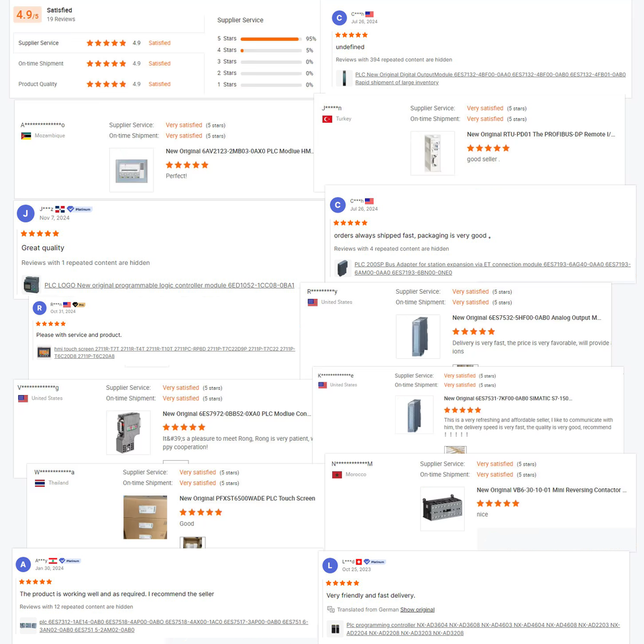Click the L avatar on the Oct 25, 2023 review
Screen dimensions: 644x644
329,566
